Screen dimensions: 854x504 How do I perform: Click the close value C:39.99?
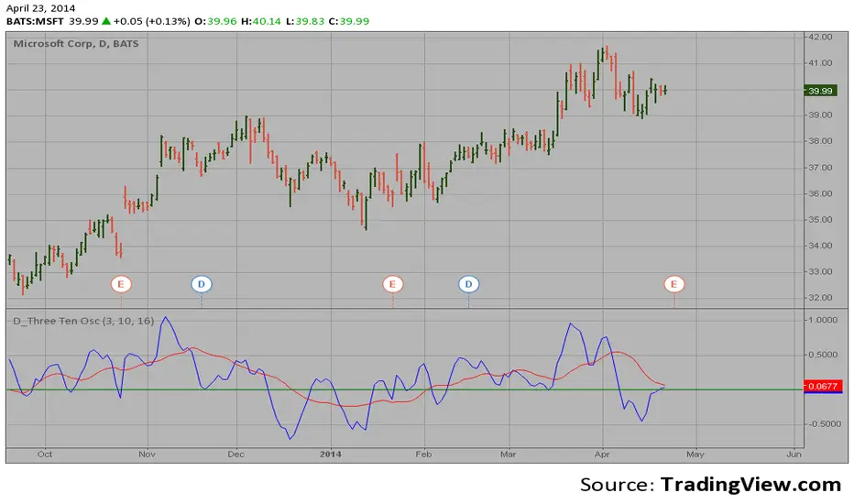pos(349,21)
